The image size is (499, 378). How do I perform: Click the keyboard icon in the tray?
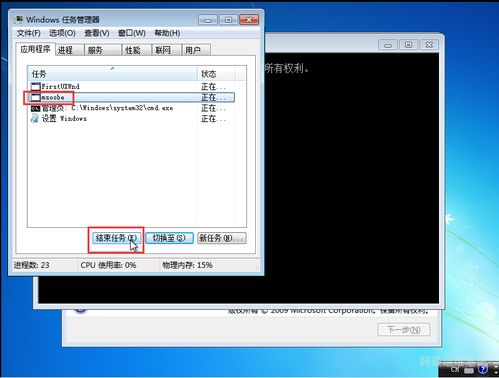(x=469, y=370)
